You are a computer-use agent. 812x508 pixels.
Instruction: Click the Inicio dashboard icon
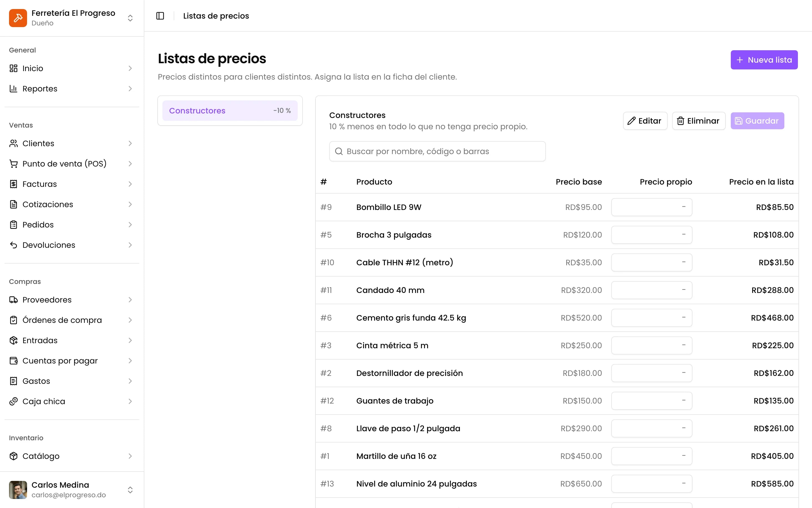(x=14, y=68)
